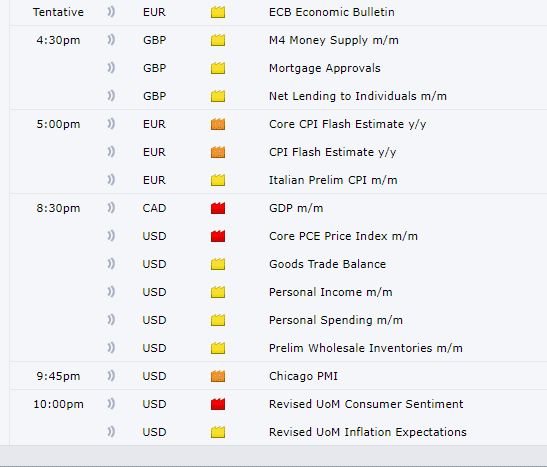The image size is (547, 467).
Task: Click the red impact icon for Revised UoM Consumer Sentiment
Action: click(218, 404)
